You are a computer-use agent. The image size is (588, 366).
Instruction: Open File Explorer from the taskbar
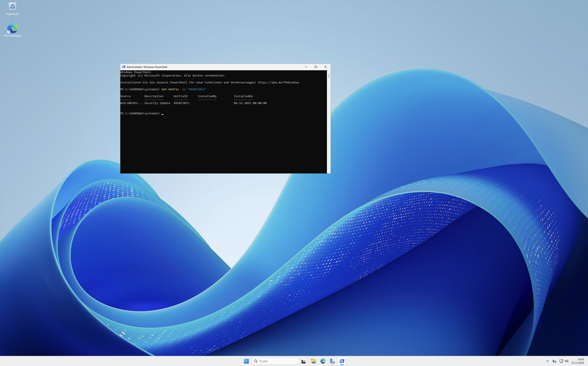[313, 361]
